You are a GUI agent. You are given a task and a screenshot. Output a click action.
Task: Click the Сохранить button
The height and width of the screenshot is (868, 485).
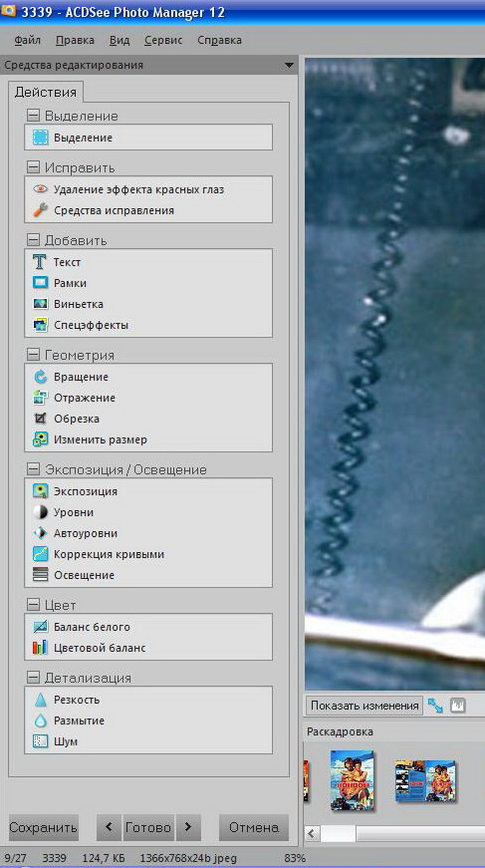(x=43, y=827)
